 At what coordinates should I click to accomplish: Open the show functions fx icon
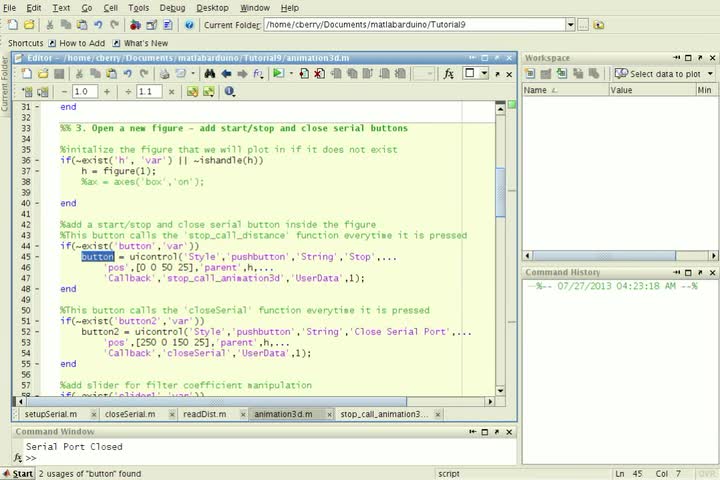click(258, 73)
